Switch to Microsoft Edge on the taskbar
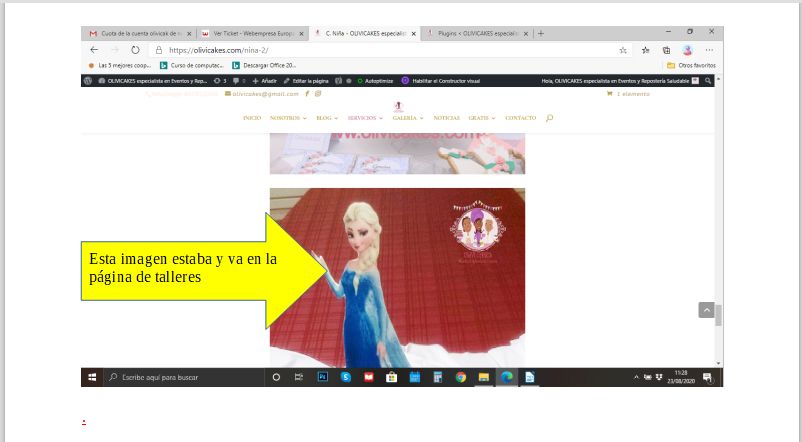Screen dimensions: 802x442 pos(507,377)
